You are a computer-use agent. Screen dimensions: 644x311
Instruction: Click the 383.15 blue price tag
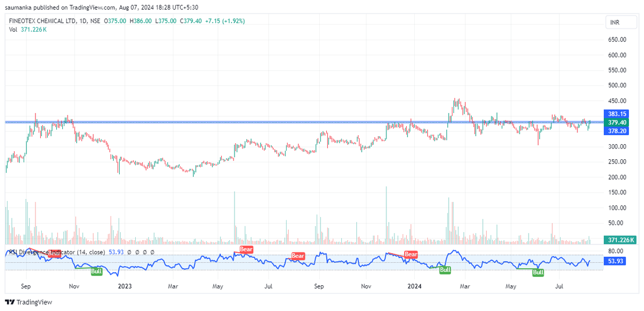[x=616, y=114]
